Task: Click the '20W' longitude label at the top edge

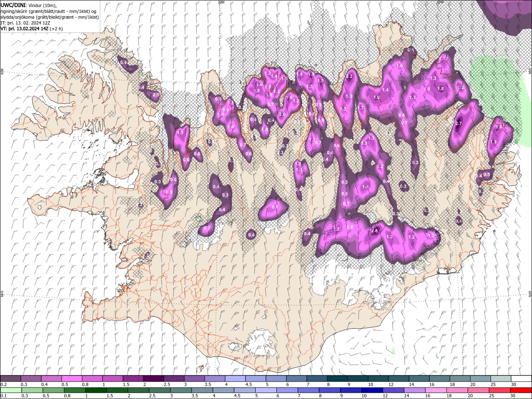Action: [221, 2]
